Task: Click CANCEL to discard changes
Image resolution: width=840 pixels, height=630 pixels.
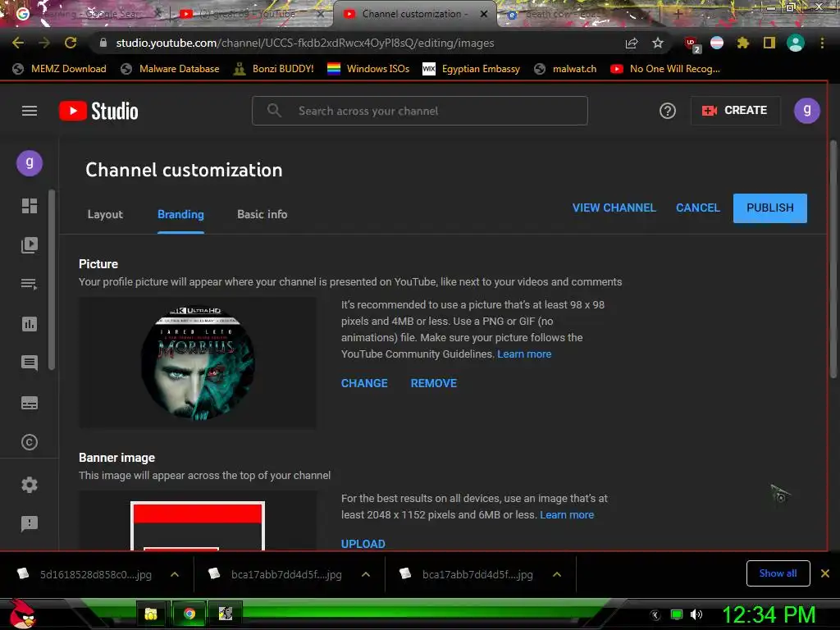Action: pos(697,208)
